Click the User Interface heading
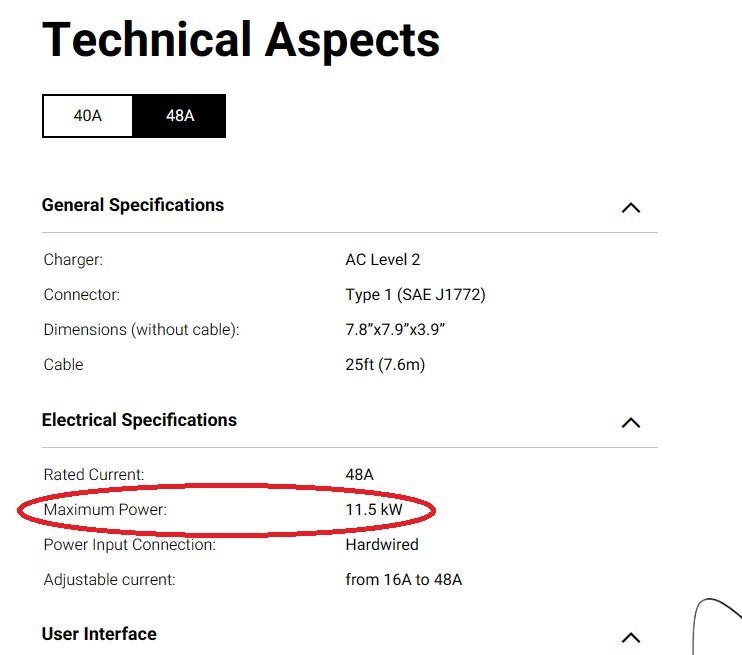 [99, 634]
